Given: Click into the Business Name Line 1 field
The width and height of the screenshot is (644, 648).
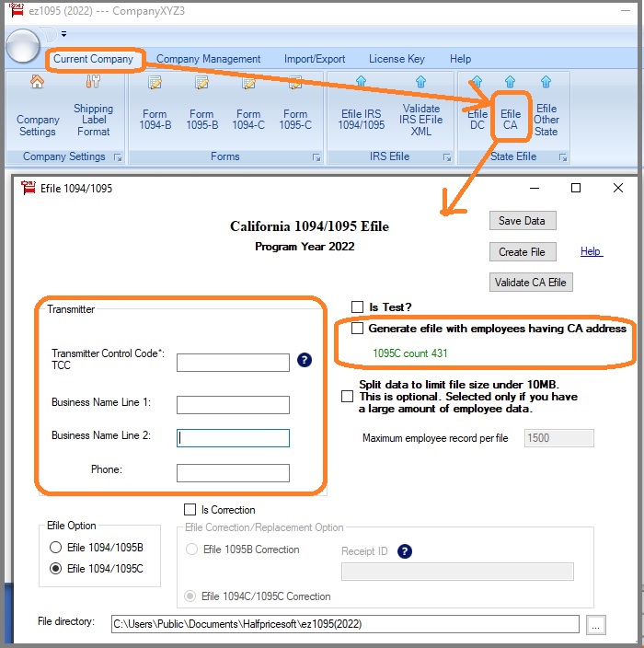Looking at the screenshot, I should pyautogui.click(x=233, y=405).
